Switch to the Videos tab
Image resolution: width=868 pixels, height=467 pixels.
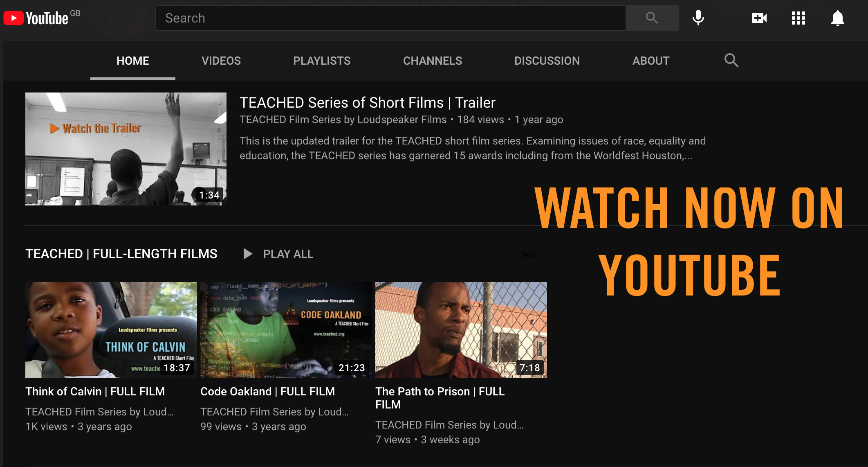(221, 61)
